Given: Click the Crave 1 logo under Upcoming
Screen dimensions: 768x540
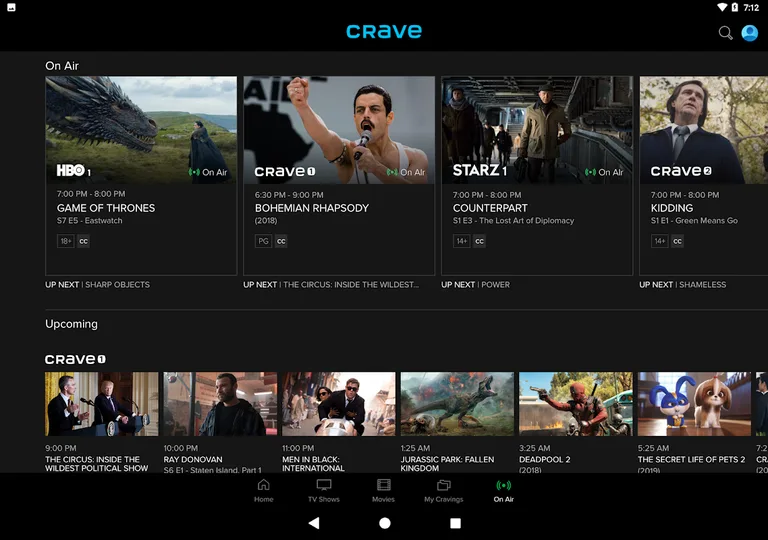Looking at the screenshot, I should pyautogui.click(x=75, y=359).
